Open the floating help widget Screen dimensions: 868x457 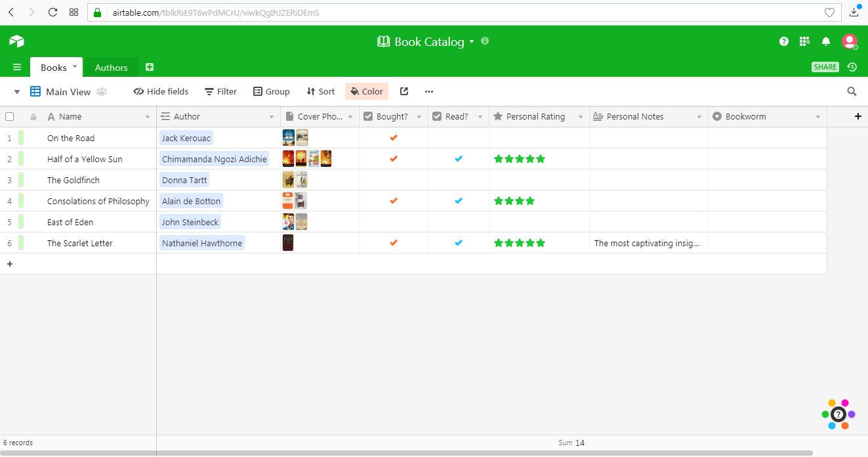[838, 414]
